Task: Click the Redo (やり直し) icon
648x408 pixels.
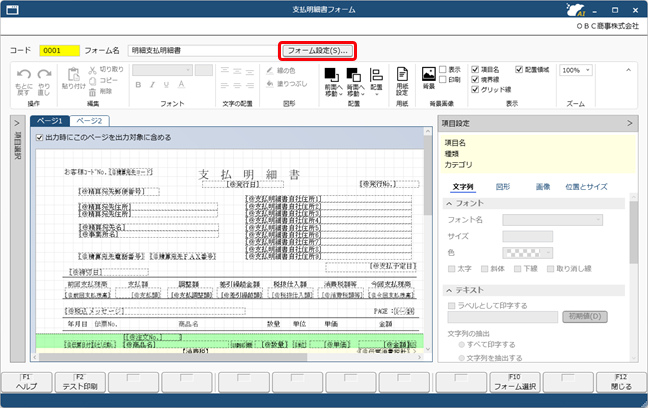Action: 44,74
